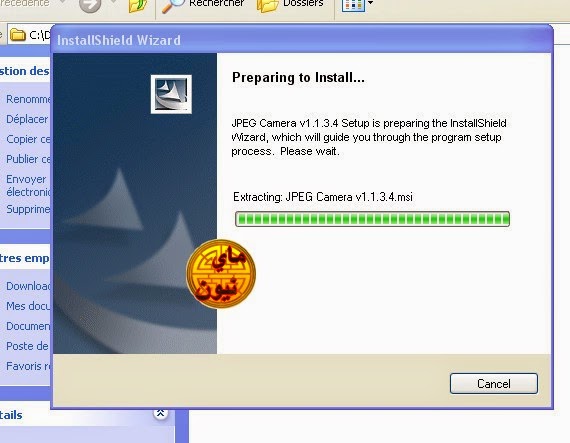
Task: Open the Poste de travail link
Action: (x=27, y=346)
